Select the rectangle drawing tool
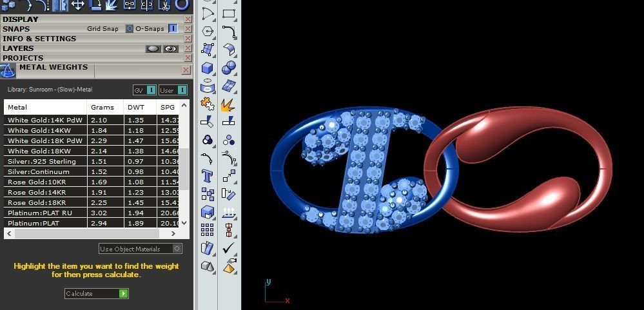644x310 pixels. 228,13
